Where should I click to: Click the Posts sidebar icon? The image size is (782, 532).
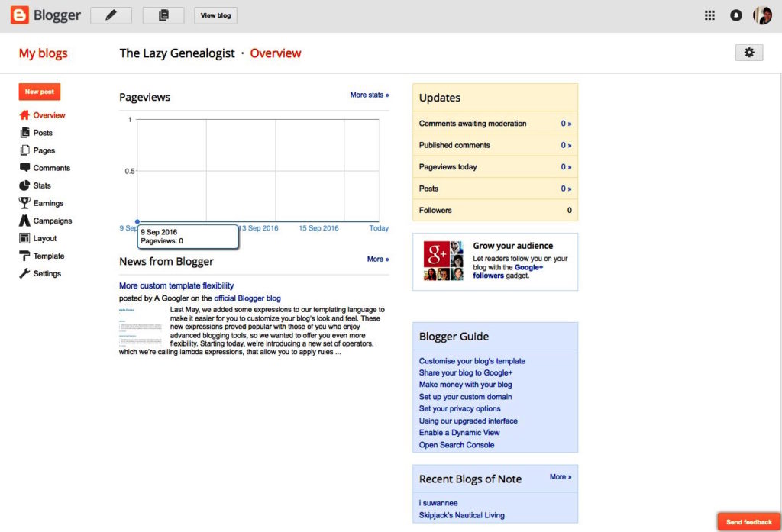click(24, 133)
